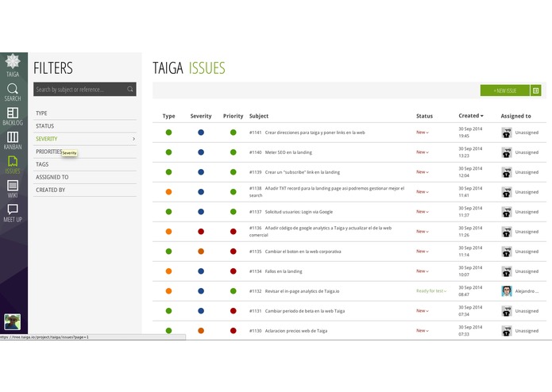This screenshot has width=552, height=392.
Task: Open the Status filter category
Action: pyautogui.click(x=85, y=126)
